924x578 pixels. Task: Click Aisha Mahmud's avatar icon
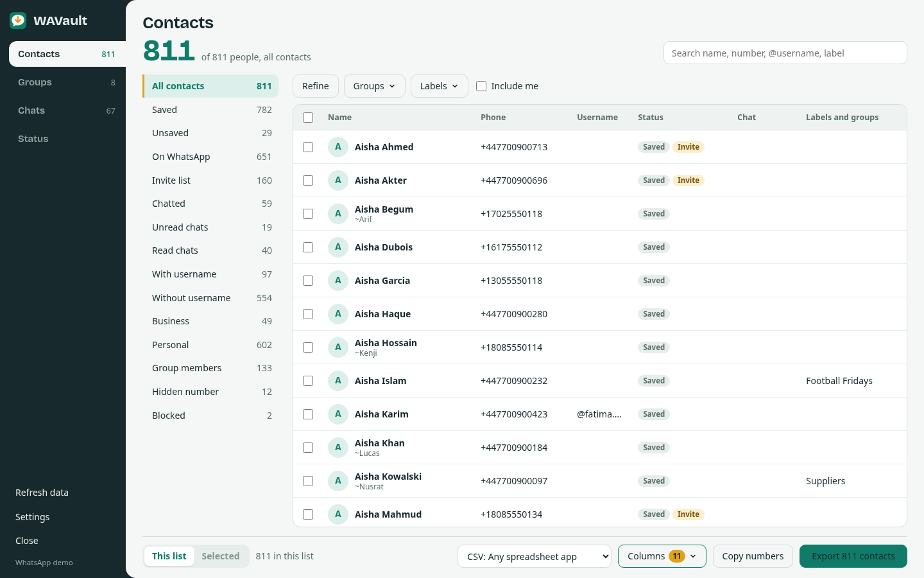tap(338, 514)
